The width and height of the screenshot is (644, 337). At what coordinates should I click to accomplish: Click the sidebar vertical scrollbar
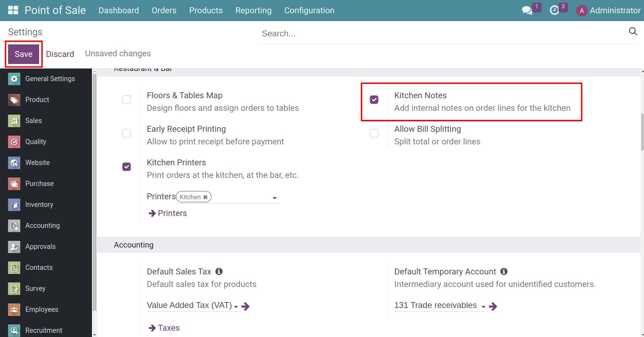coord(94,192)
